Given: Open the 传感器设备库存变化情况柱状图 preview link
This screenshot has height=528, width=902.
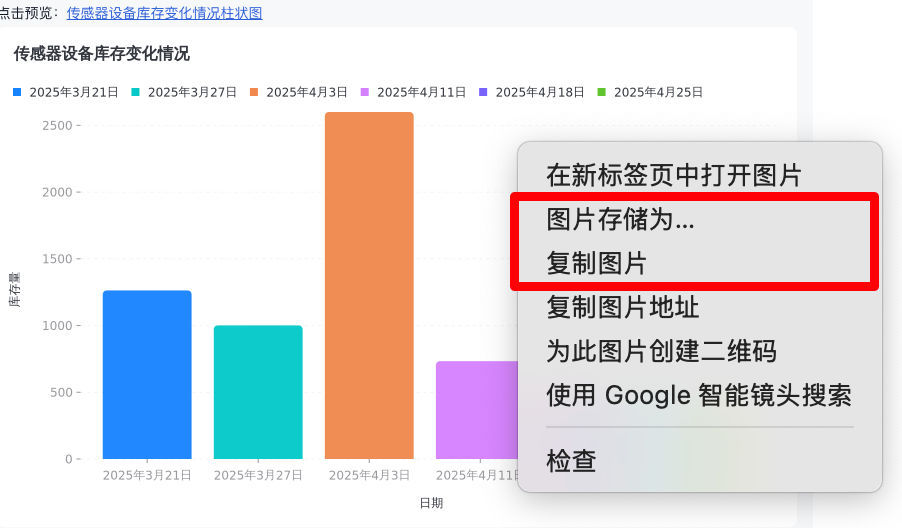Looking at the screenshot, I should pos(165,13).
